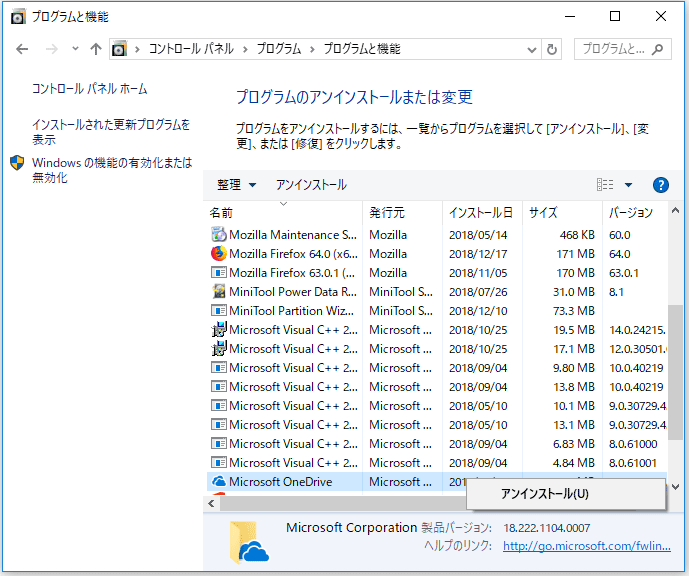Screen dimensions: 689x576
Task: Click the Mozilla Firefox 64.0 icon
Action: pyautogui.click(x=218, y=254)
